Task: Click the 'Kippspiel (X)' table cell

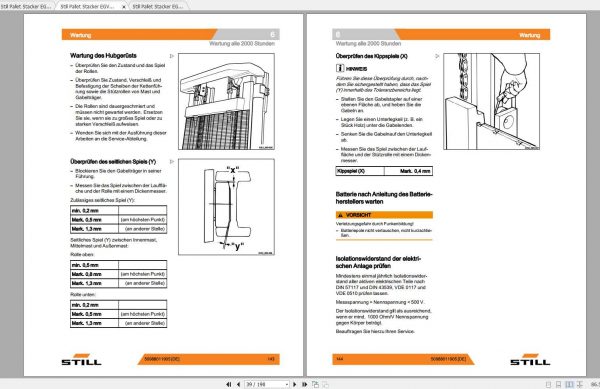Action: coord(360,171)
